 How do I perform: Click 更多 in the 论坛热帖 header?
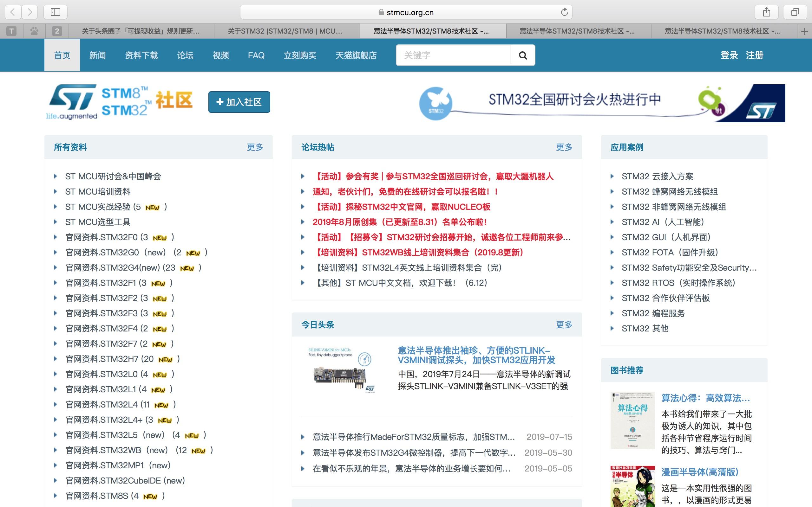[564, 147]
